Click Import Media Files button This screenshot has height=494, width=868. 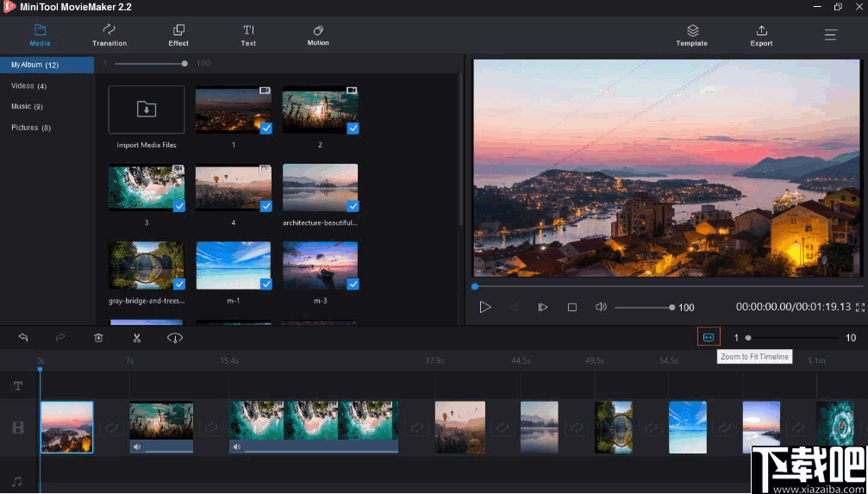(x=147, y=109)
